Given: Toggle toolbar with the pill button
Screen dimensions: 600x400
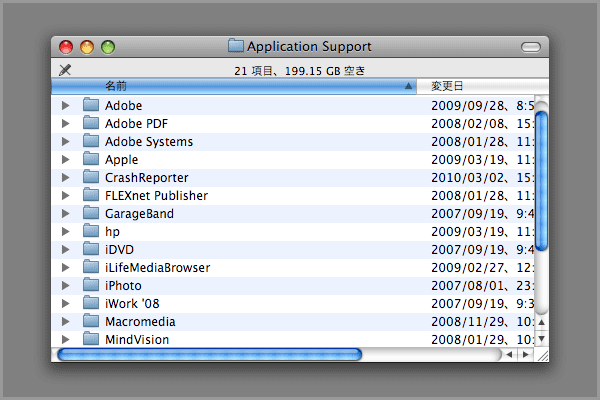Looking at the screenshot, I should tap(531, 47).
